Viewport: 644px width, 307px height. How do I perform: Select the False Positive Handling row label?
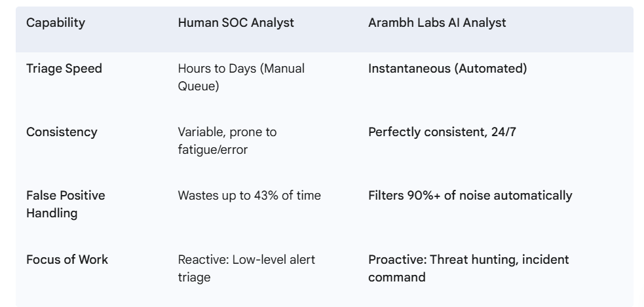[66, 204]
